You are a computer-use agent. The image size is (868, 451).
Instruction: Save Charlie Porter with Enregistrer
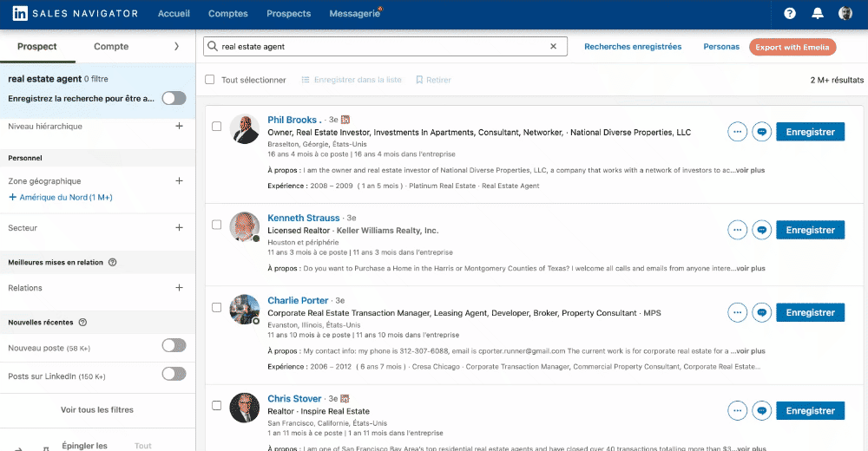(x=811, y=312)
